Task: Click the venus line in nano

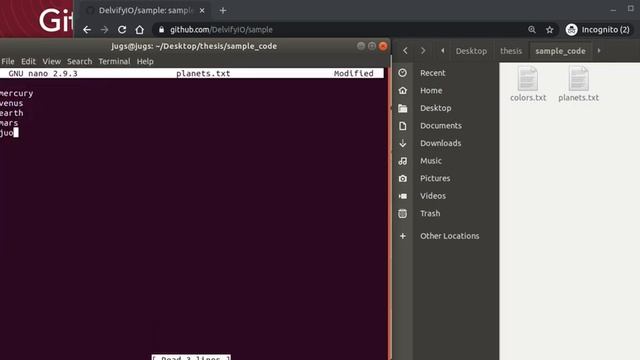Action: [11, 103]
